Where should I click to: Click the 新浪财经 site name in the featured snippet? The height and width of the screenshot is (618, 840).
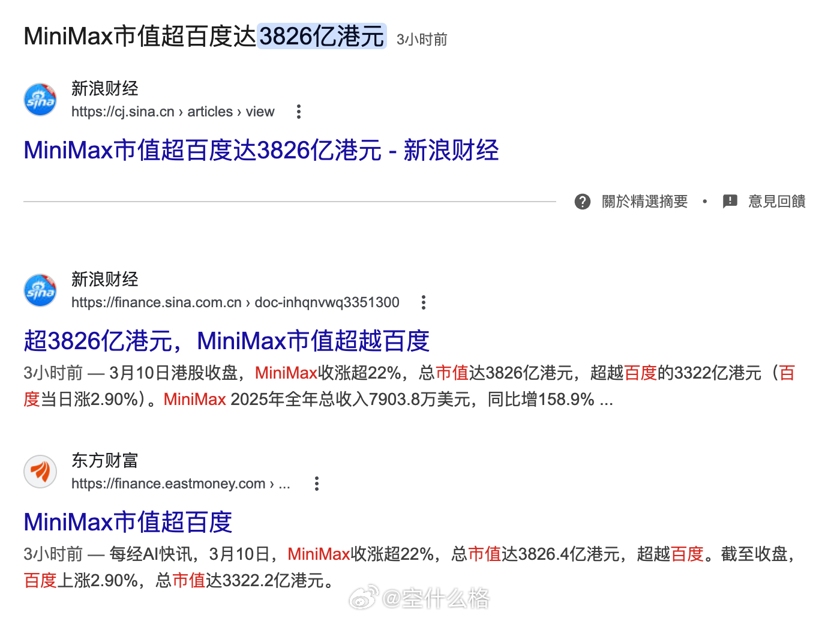[x=105, y=89]
